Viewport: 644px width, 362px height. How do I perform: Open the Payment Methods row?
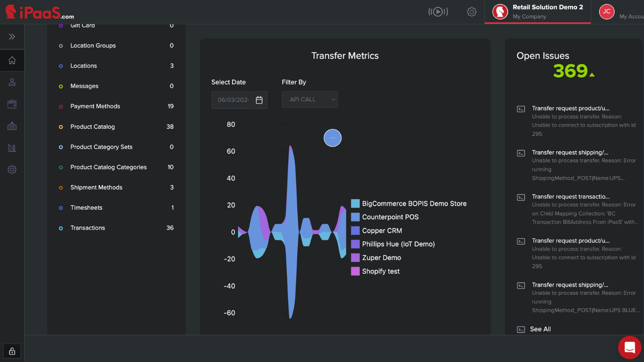pyautogui.click(x=116, y=106)
